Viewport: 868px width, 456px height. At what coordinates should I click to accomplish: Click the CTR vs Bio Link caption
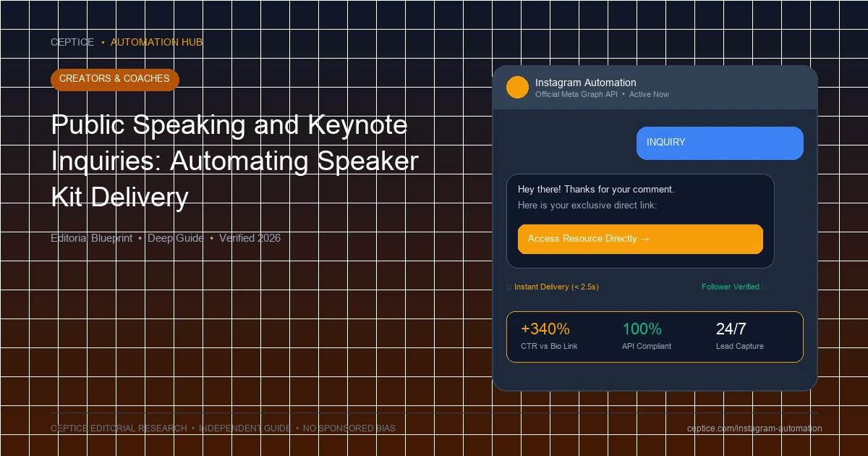pos(549,347)
